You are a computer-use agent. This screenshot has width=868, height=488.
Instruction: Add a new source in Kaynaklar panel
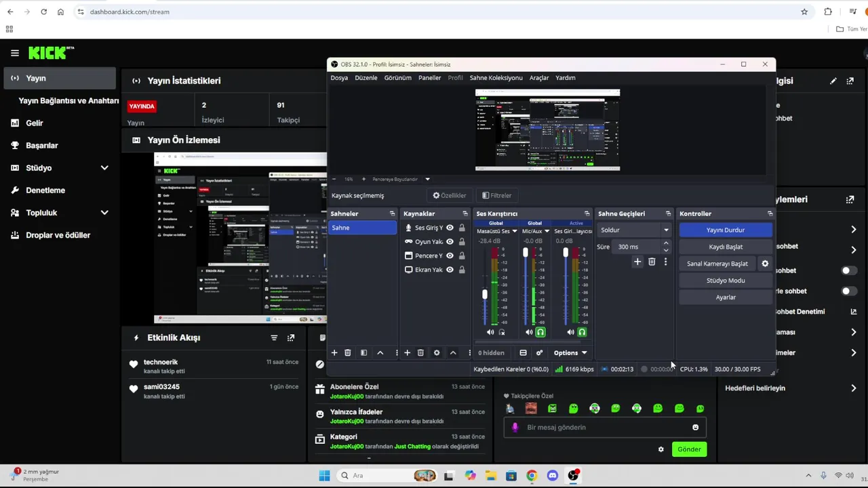pyautogui.click(x=407, y=352)
